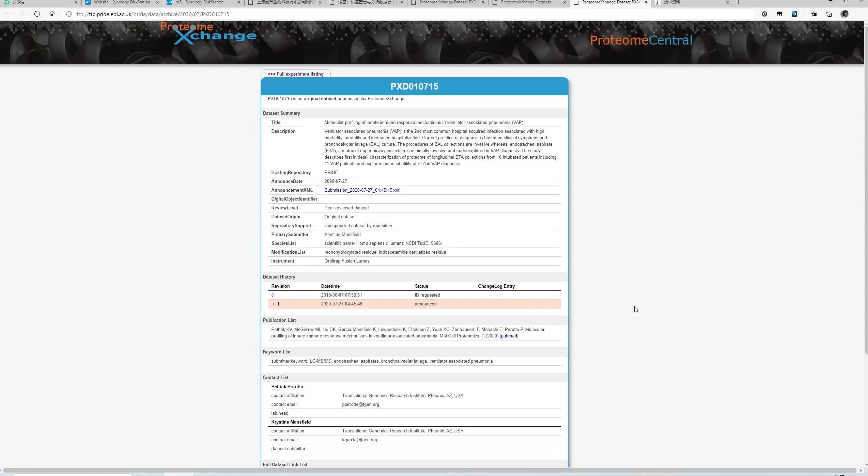Close the Website - Synology DiskStation tab
This screenshot has width=868, height=476.
[x=157, y=2]
